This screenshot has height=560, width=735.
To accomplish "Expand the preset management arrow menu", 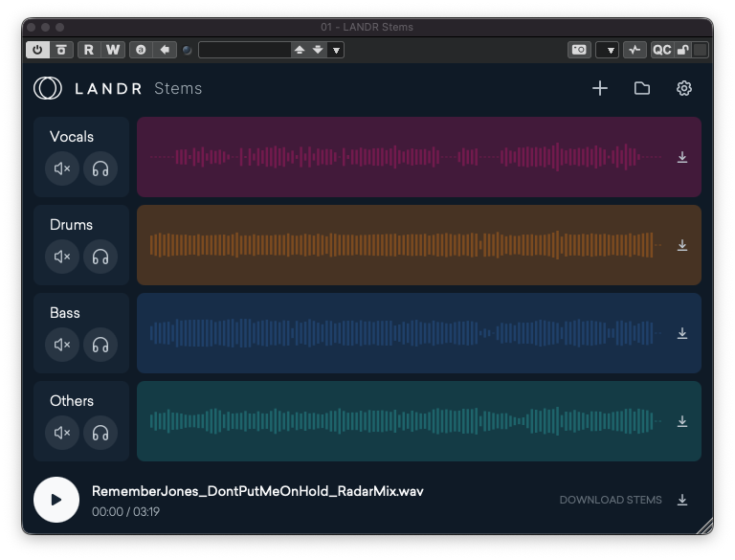I will (x=336, y=50).
